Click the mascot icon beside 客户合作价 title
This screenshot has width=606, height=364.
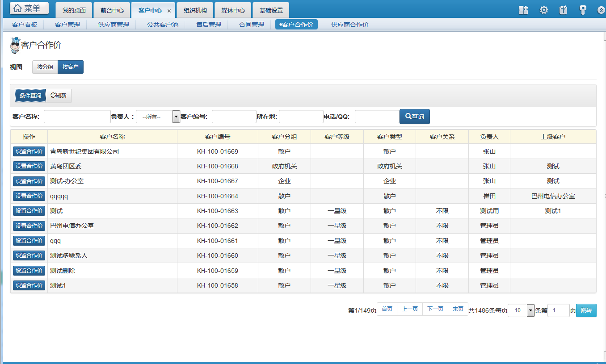15,45
